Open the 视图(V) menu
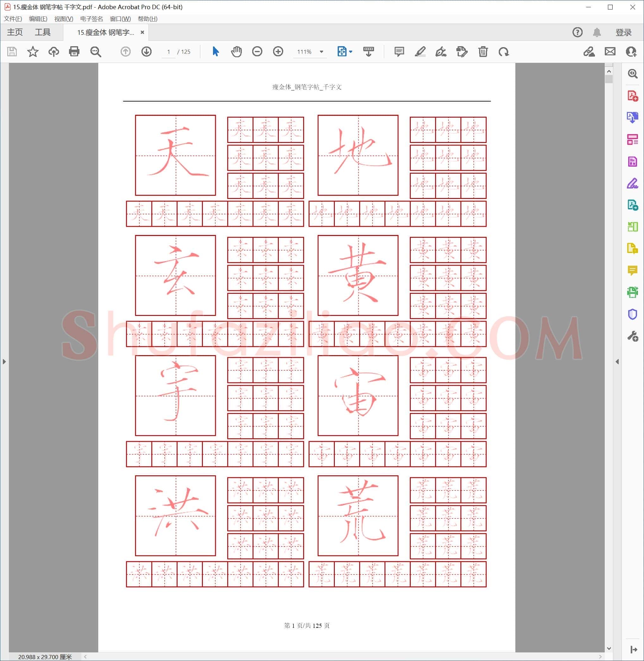644x661 pixels. [64, 19]
